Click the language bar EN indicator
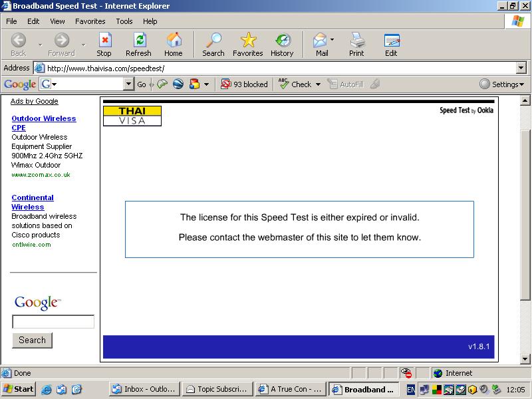 coord(410,390)
